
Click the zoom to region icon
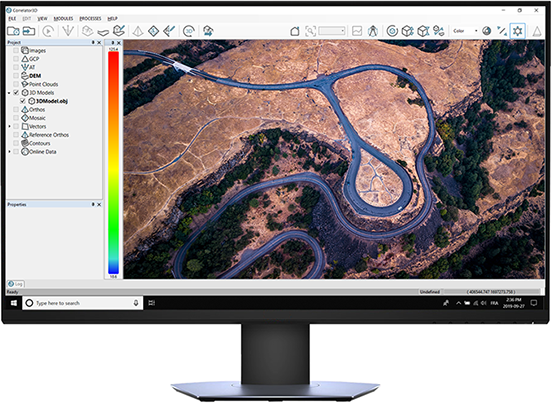click(310, 31)
